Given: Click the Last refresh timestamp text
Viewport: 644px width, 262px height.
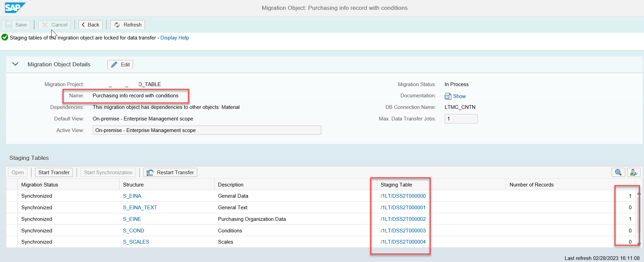Looking at the screenshot, I should [x=602, y=258].
